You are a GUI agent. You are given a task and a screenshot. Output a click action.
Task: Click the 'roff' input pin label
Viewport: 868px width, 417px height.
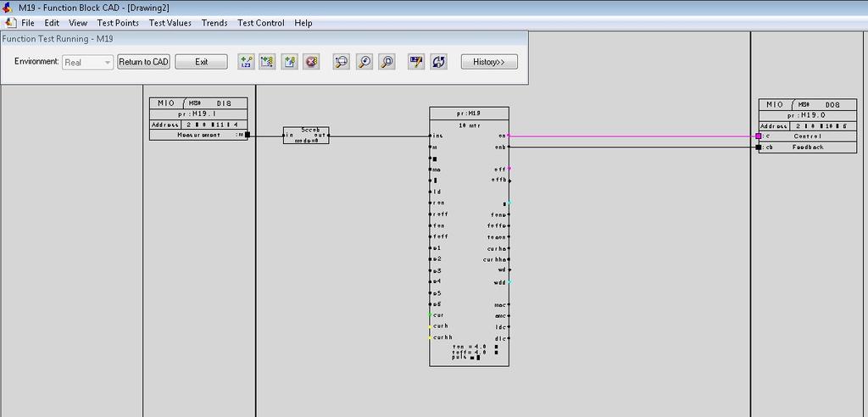coord(440,214)
